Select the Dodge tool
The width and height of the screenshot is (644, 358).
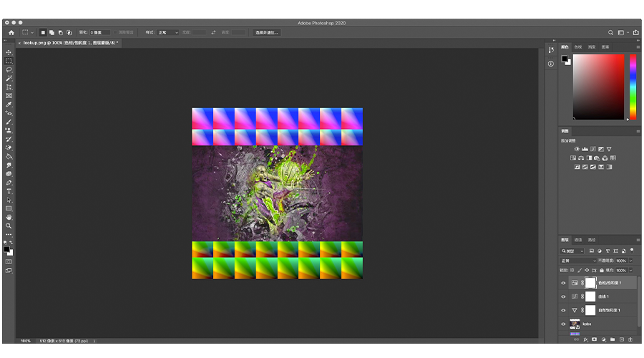point(9,173)
